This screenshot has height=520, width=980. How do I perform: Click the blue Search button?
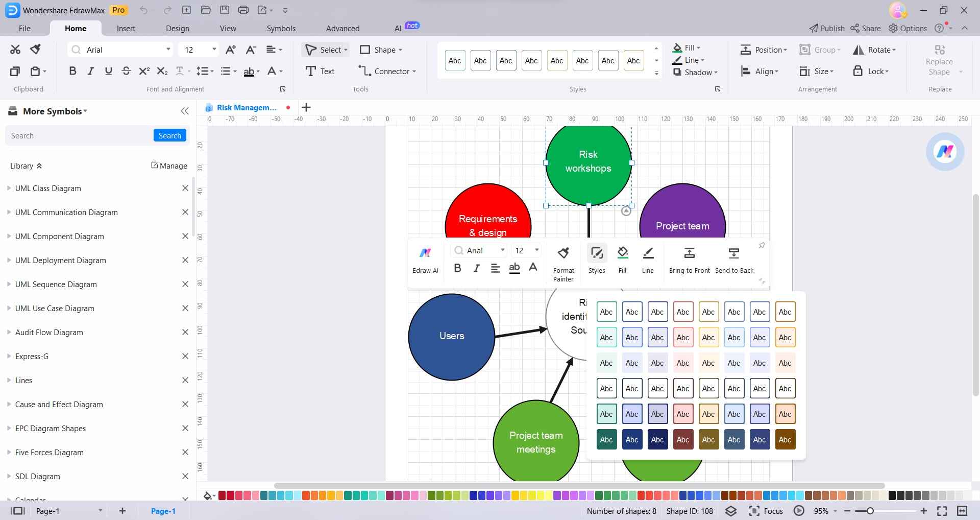pyautogui.click(x=170, y=135)
